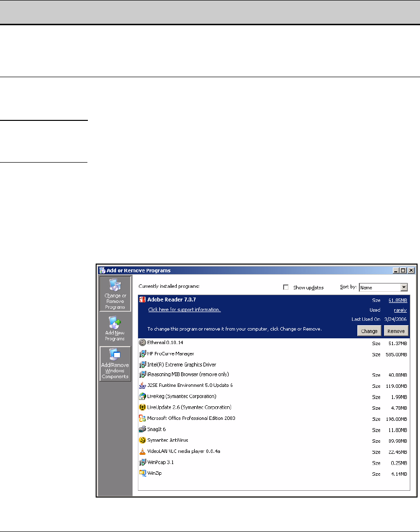Open Click here for support information link
The image size is (420, 532).
click(x=184, y=309)
